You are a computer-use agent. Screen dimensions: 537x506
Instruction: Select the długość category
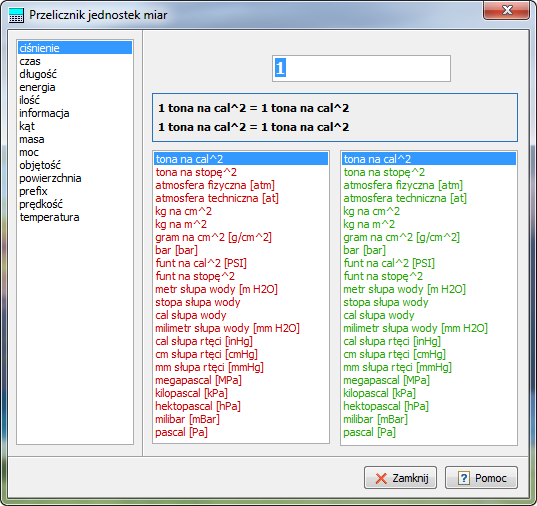coord(38,74)
